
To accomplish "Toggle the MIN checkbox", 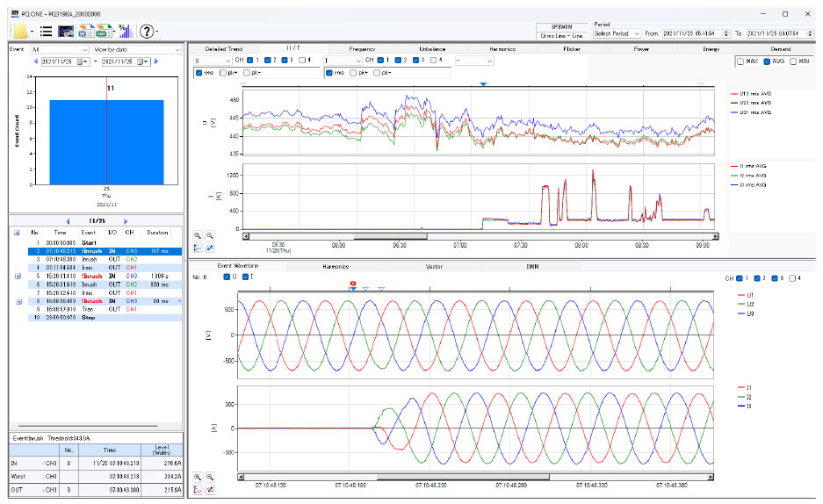I will click(795, 61).
